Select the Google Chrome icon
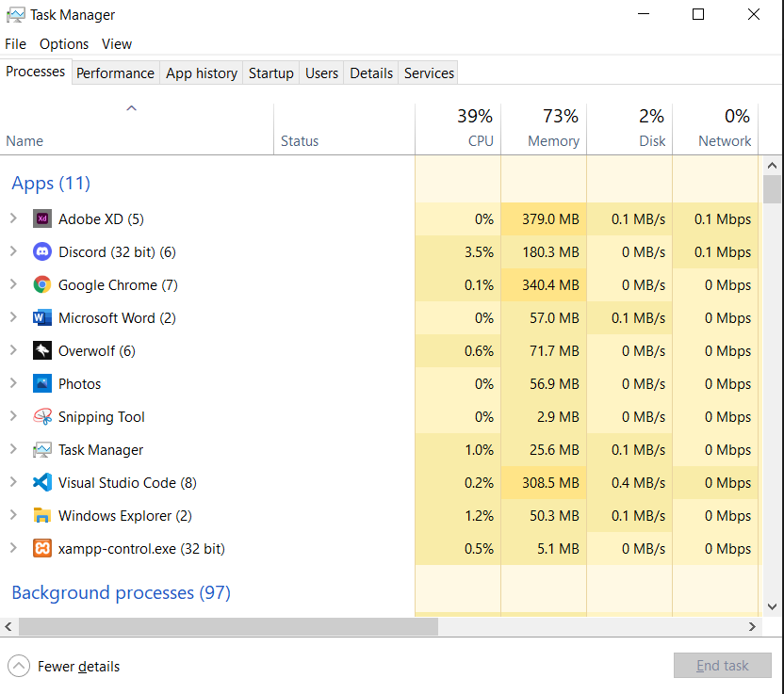784x694 pixels. click(x=41, y=285)
